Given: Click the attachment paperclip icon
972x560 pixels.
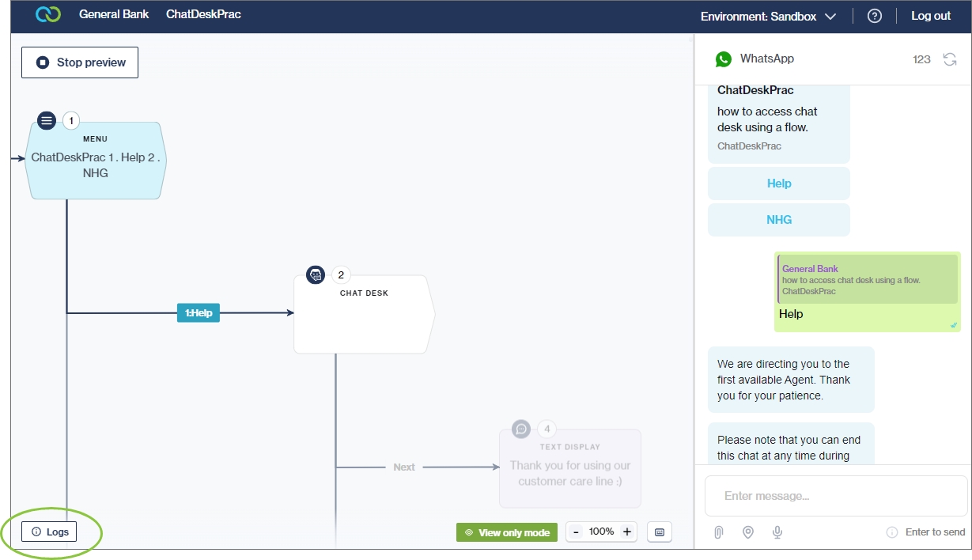Looking at the screenshot, I should tap(718, 532).
